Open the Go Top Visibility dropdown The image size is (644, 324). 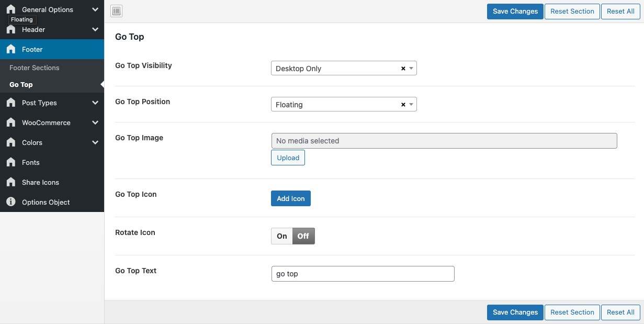point(344,69)
